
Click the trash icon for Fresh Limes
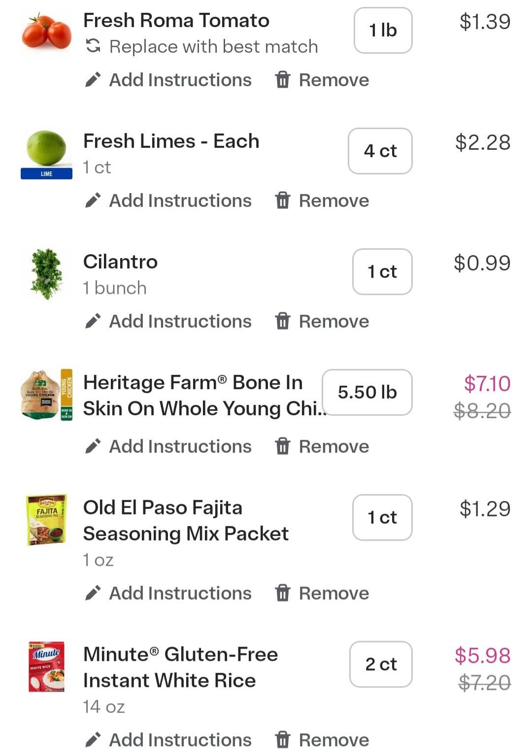[x=282, y=200]
